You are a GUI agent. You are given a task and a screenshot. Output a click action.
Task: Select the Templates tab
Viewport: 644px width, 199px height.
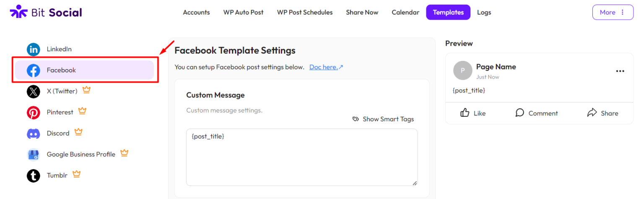coord(448,12)
